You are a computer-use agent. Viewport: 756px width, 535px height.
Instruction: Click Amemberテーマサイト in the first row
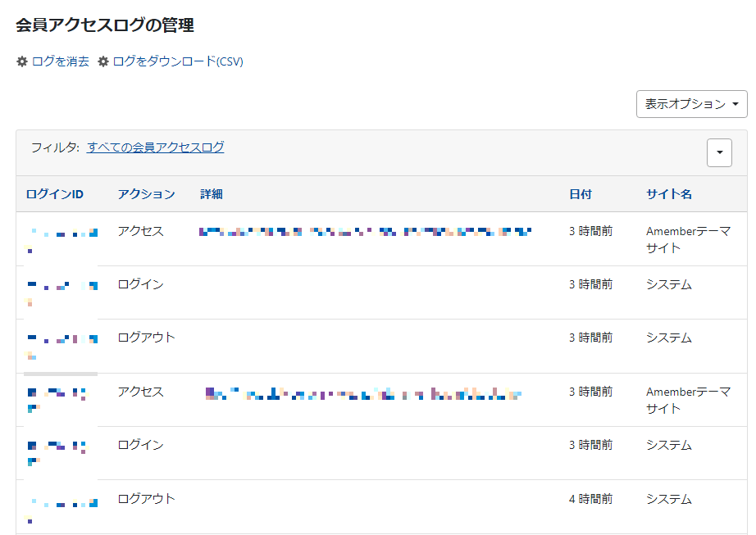click(x=688, y=239)
